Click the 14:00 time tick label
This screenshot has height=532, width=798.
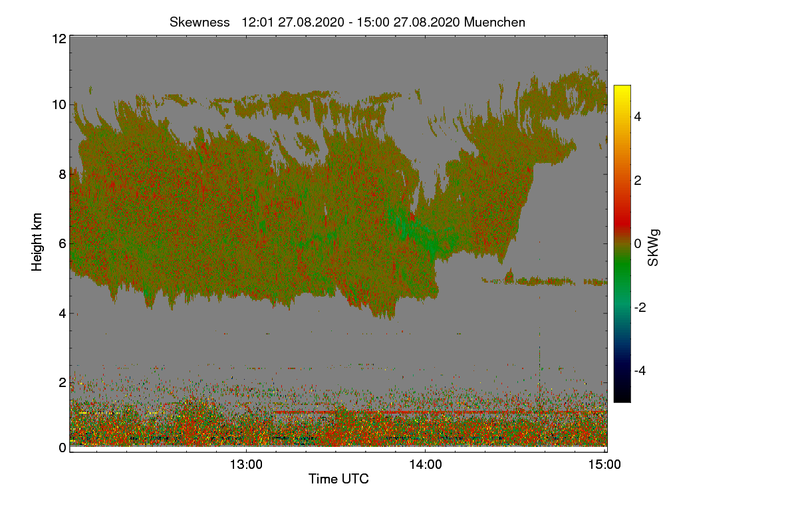pyautogui.click(x=426, y=464)
